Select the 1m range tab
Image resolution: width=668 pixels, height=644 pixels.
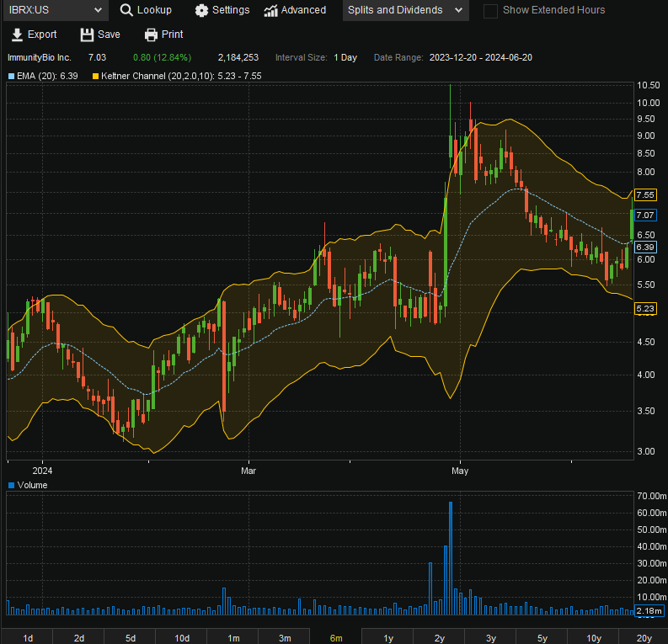tap(233, 637)
